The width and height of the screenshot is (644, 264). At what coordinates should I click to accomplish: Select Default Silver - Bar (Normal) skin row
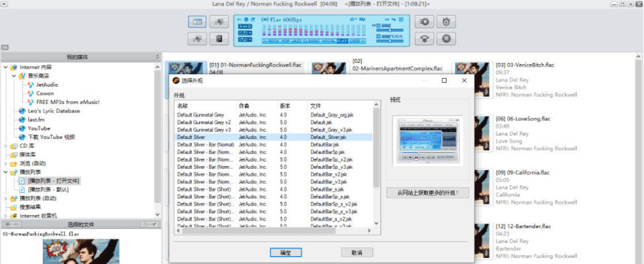(x=273, y=144)
